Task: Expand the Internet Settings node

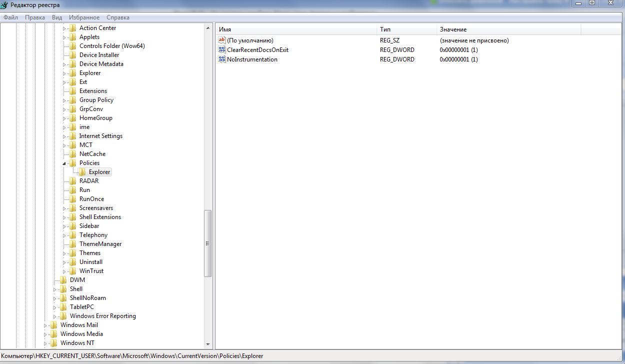Action: 64,136
